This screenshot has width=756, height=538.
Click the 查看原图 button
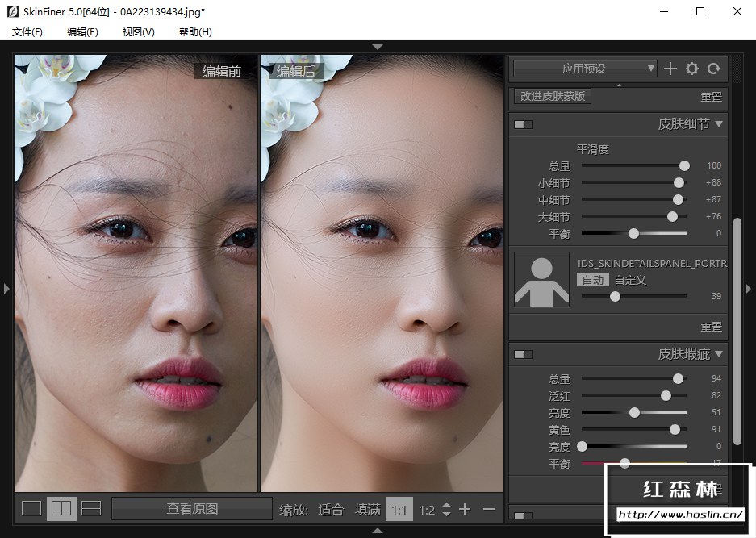pyautogui.click(x=192, y=509)
